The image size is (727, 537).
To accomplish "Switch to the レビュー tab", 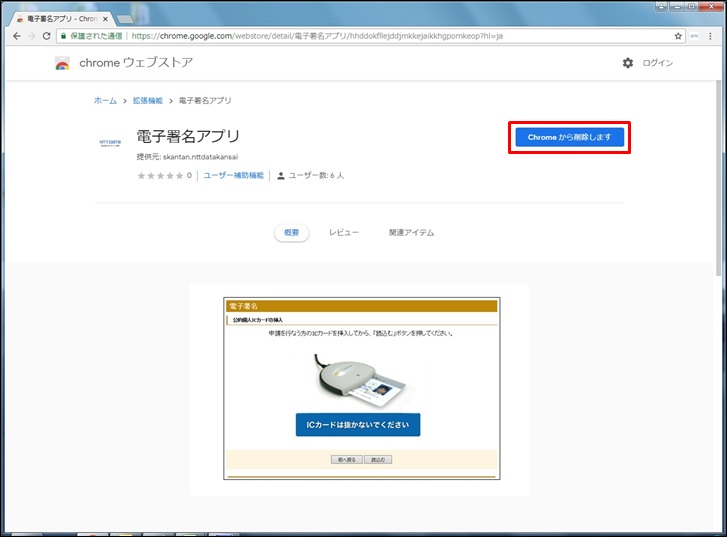I will tap(344, 232).
